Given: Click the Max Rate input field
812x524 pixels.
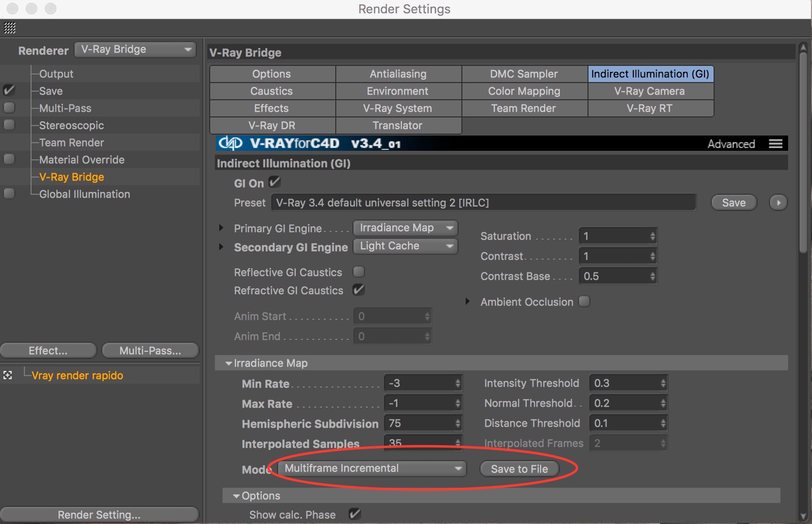Looking at the screenshot, I should coord(423,403).
